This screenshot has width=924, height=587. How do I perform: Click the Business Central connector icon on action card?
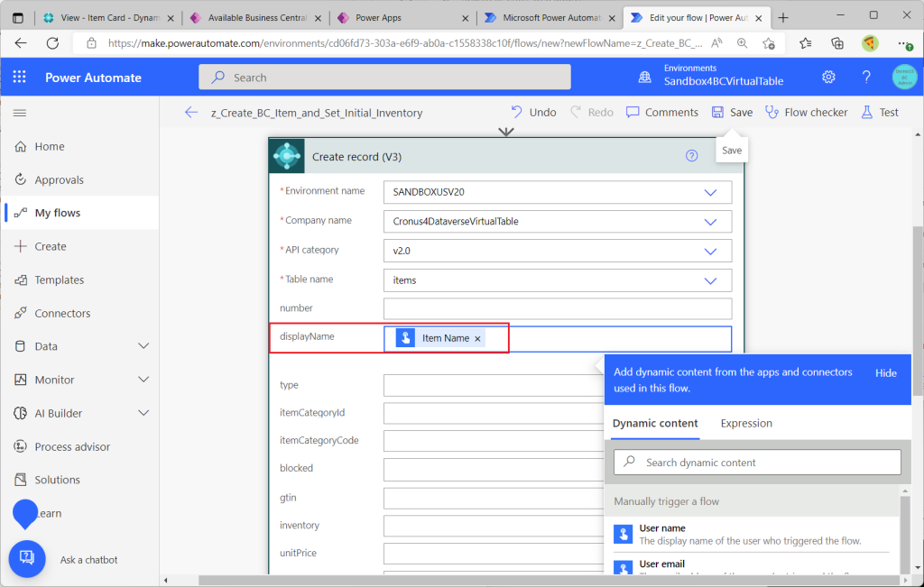click(287, 156)
